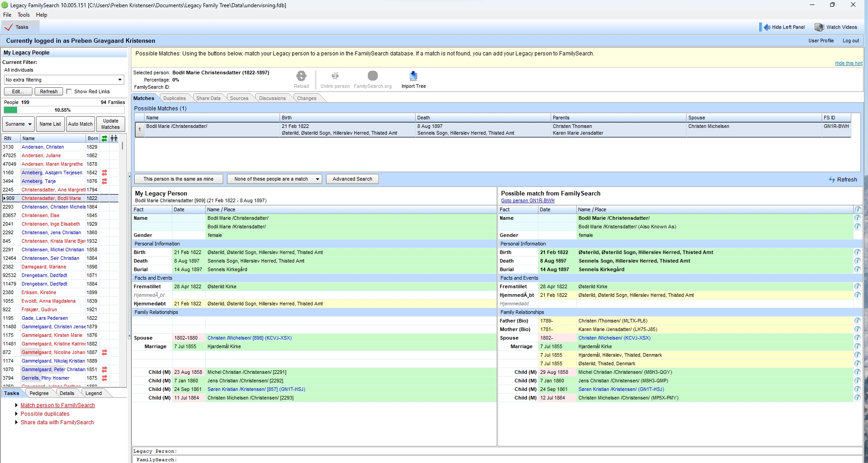
Task: Select Christensen, Else in people list
Action: (41, 216)
